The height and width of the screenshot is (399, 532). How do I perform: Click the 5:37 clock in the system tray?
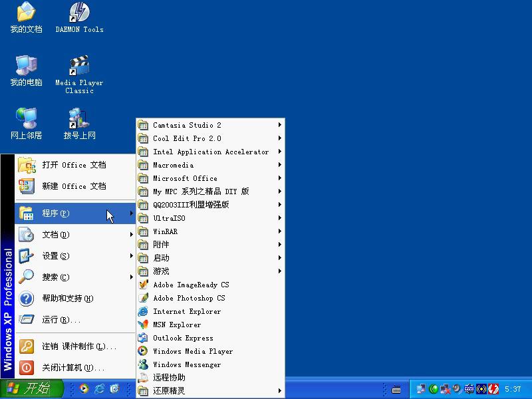pos(512,389)
